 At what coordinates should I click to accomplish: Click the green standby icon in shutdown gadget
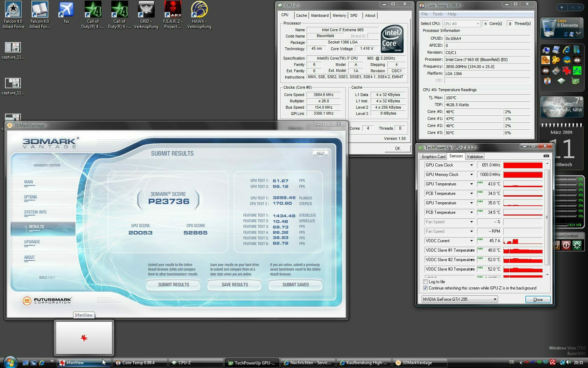click(577, 245)
